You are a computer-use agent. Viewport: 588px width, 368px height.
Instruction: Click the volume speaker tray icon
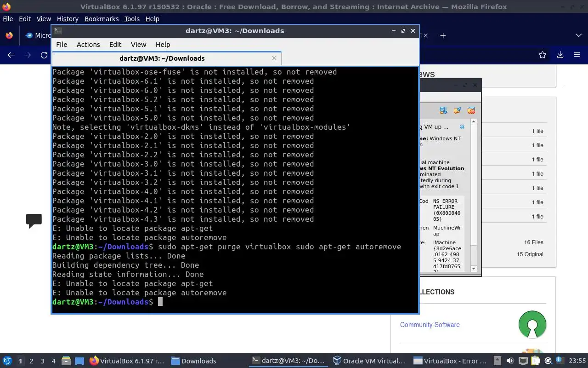pyautogui.click(x=510, y=361)
